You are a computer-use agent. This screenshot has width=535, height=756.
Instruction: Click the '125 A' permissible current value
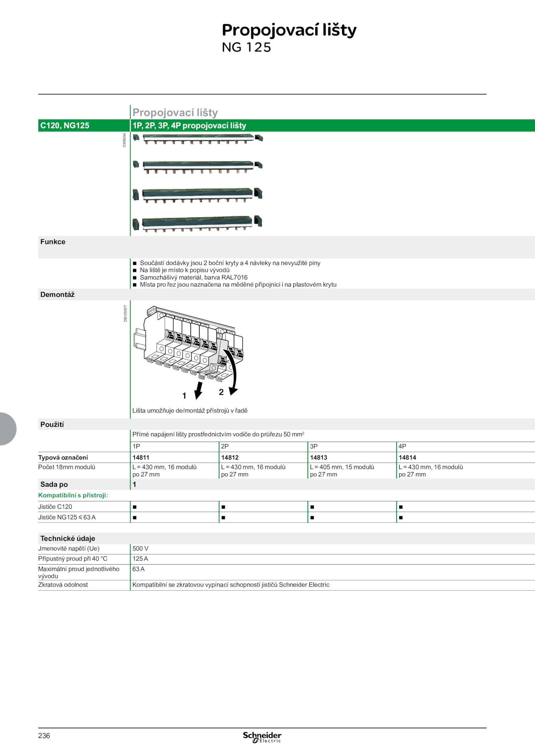(140, 559)
